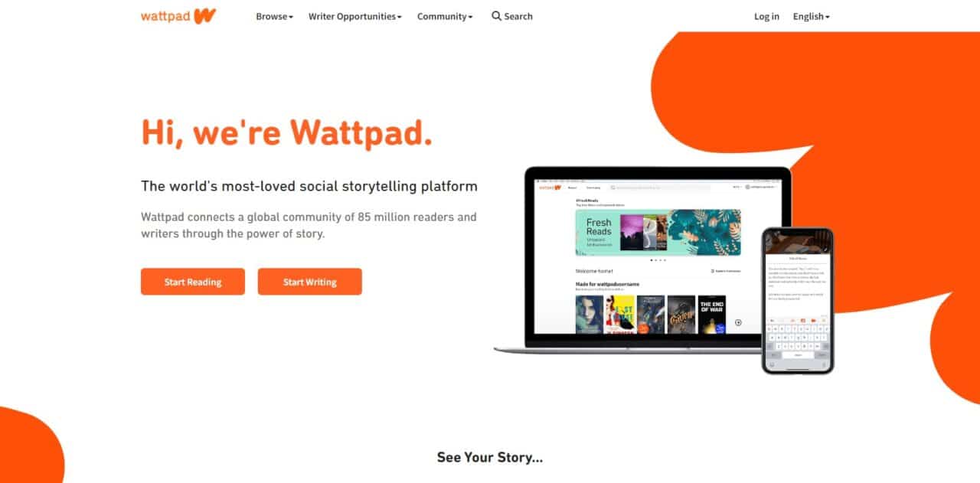The image size is (980, 483).
Task: Open the Community dropdown
Action: (x=445, y=16)
